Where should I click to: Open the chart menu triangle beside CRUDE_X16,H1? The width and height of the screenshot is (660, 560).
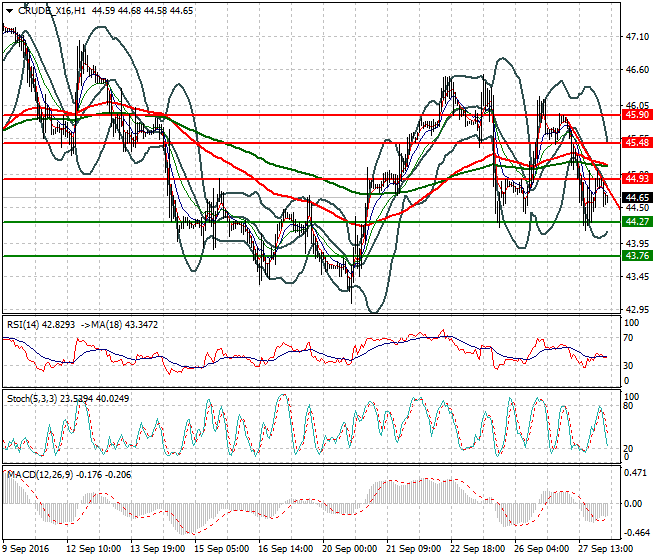9,11
